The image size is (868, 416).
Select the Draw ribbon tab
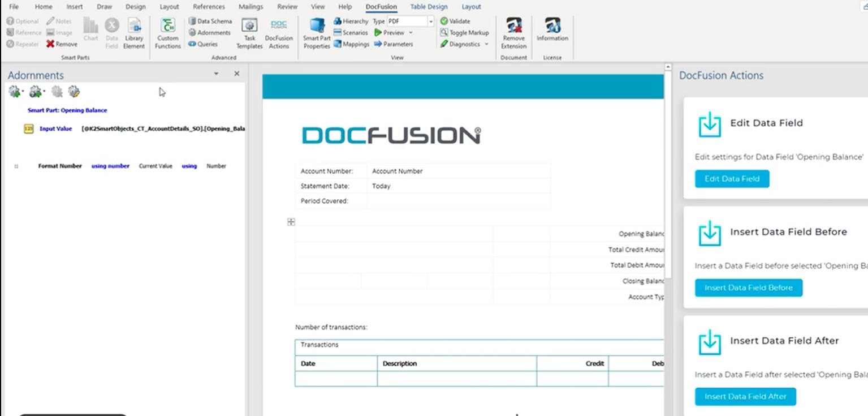point(104,6)
